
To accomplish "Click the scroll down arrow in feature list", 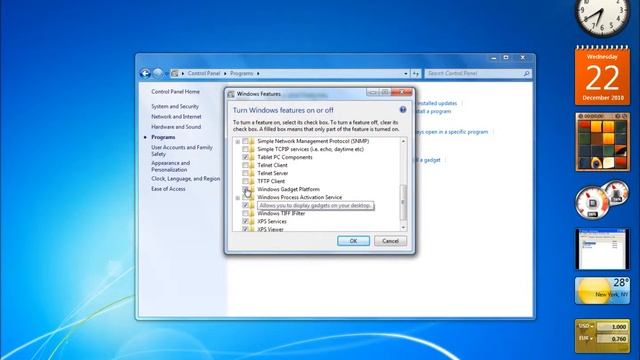I will coord(403,228).
